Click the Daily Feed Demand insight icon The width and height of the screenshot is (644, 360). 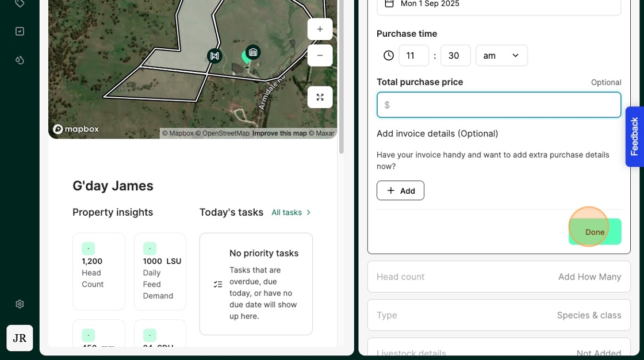coord(149,248)
